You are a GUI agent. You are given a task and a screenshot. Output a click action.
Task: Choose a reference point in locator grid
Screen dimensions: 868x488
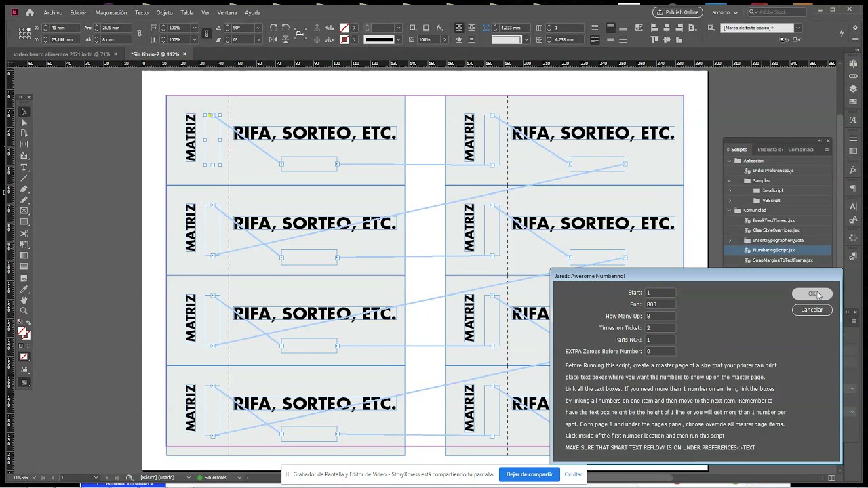click(x=24, y=33)
